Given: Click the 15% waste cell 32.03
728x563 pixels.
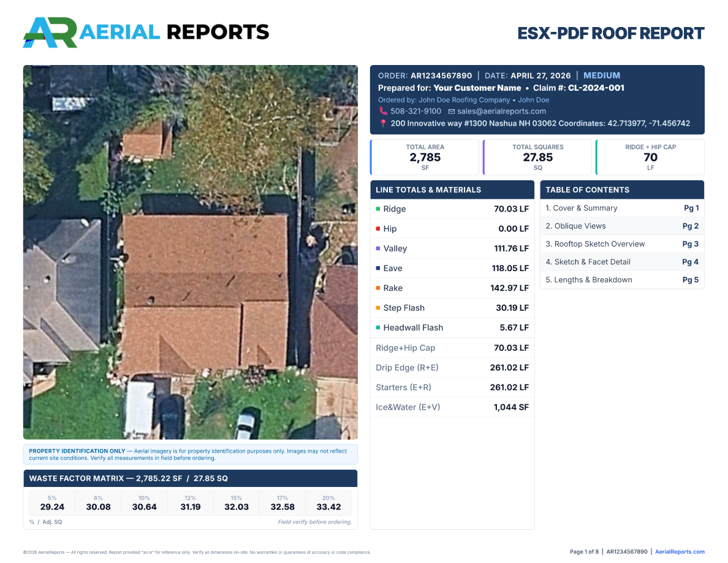Looking at the screenshot, I should tap(237, 503).
